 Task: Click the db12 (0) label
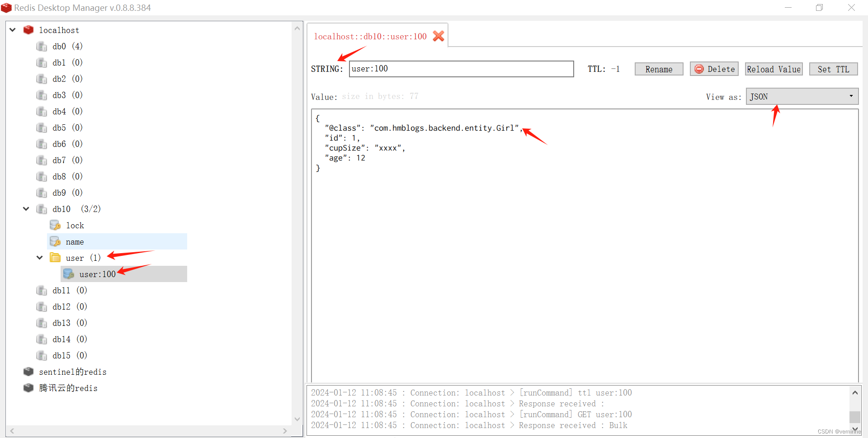[x=70, y=306]
